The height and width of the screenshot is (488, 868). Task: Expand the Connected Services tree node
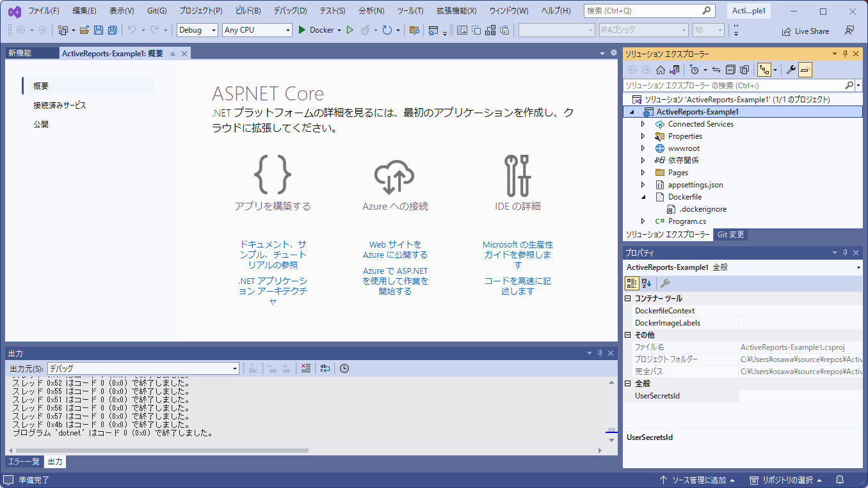pos(643,124)
